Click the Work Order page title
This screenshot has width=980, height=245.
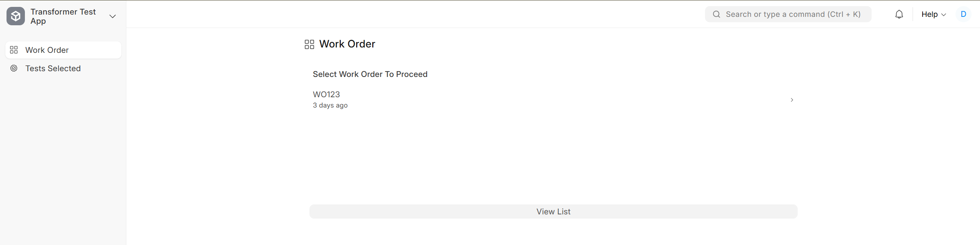tap(347, 44)
